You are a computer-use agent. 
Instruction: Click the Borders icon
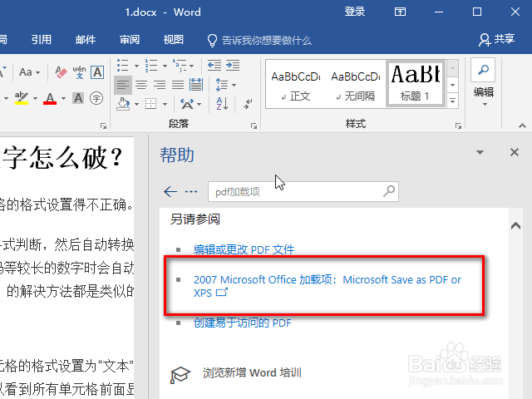pos(150,103)
